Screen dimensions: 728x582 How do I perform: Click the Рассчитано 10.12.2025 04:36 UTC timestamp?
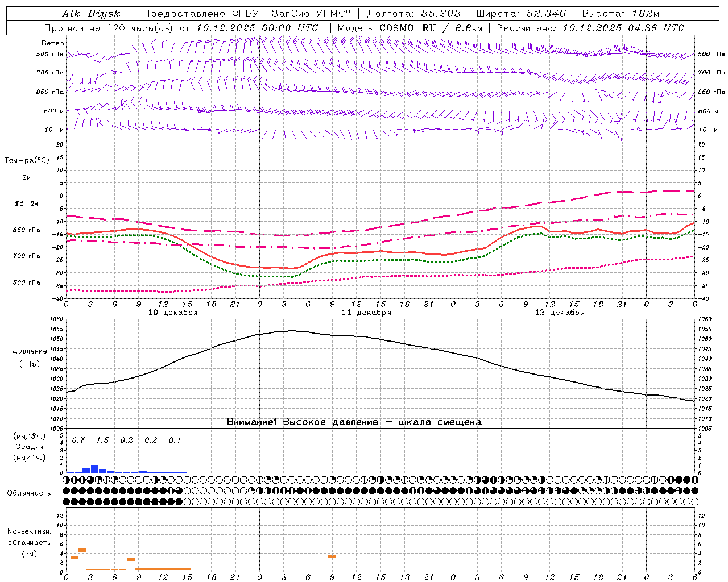[591, 27]
